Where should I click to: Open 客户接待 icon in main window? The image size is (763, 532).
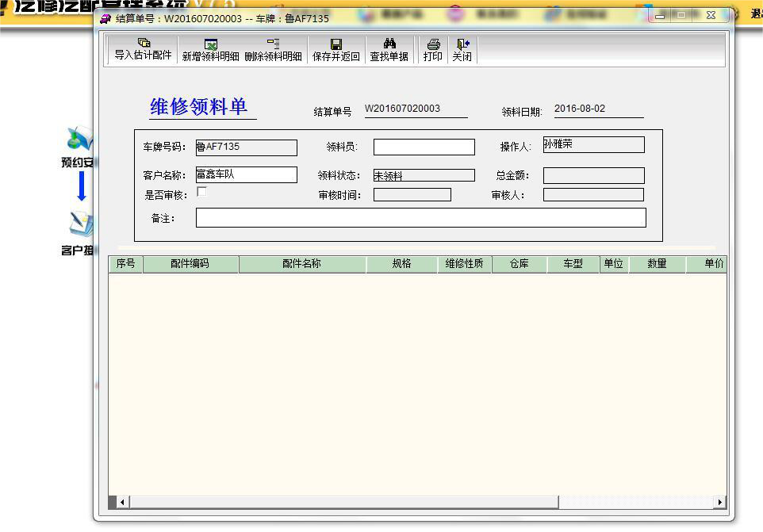79,233
